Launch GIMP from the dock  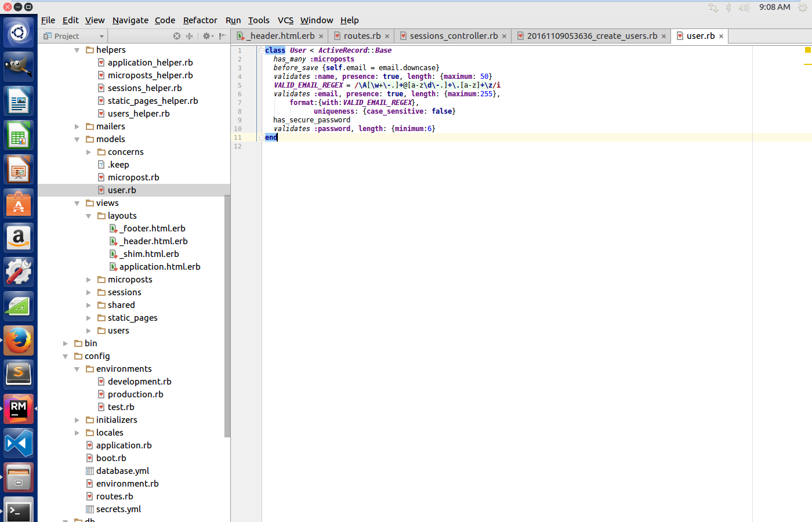coord(19,67)
